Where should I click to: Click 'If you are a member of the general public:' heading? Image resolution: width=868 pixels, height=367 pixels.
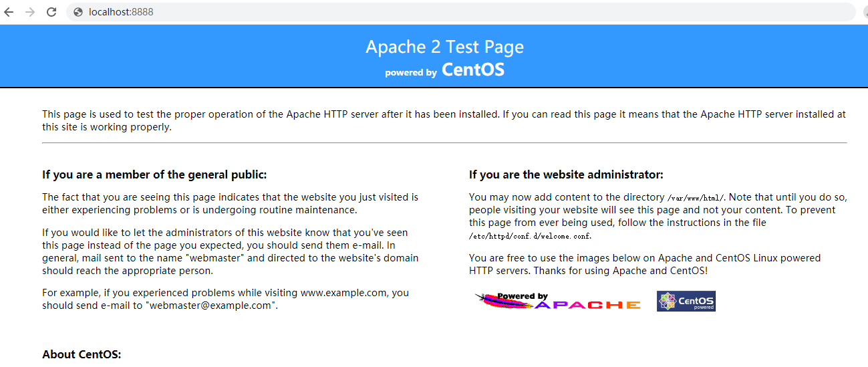pos(154,175)
